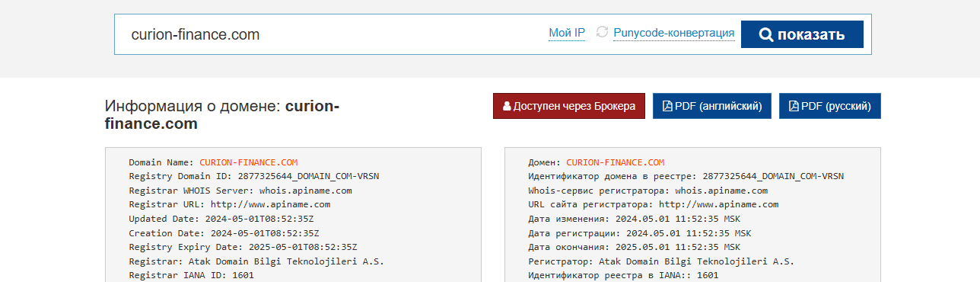The image size is (980, 282).
Task: Select Registrar URL http://www.apiname.com line
Action: click(x=229, y=204)
